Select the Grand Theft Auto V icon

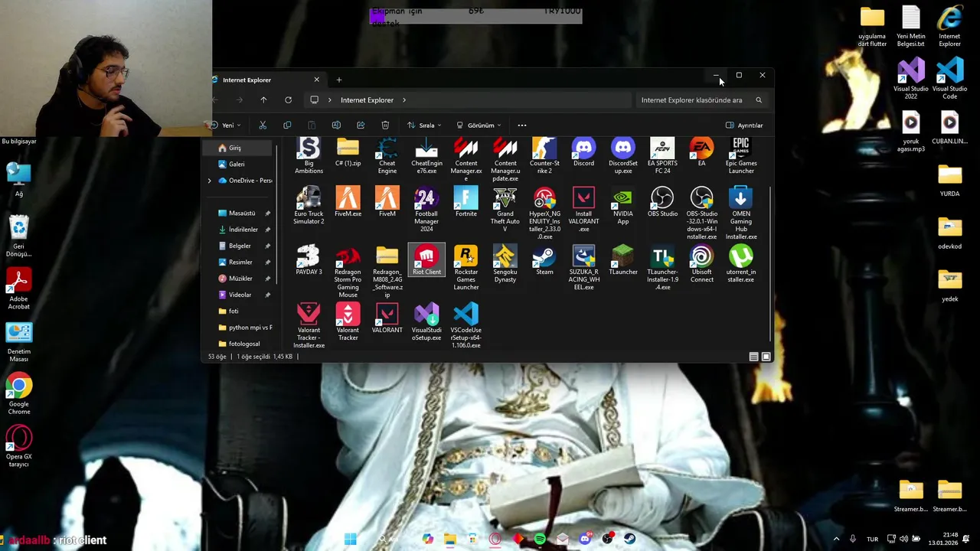coord(505,210)
